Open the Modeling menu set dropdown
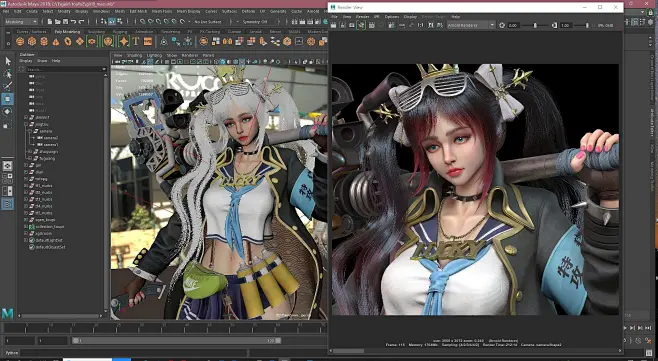Image resolution: width=658 pixels, height=361 pixels. click(21, 21)
